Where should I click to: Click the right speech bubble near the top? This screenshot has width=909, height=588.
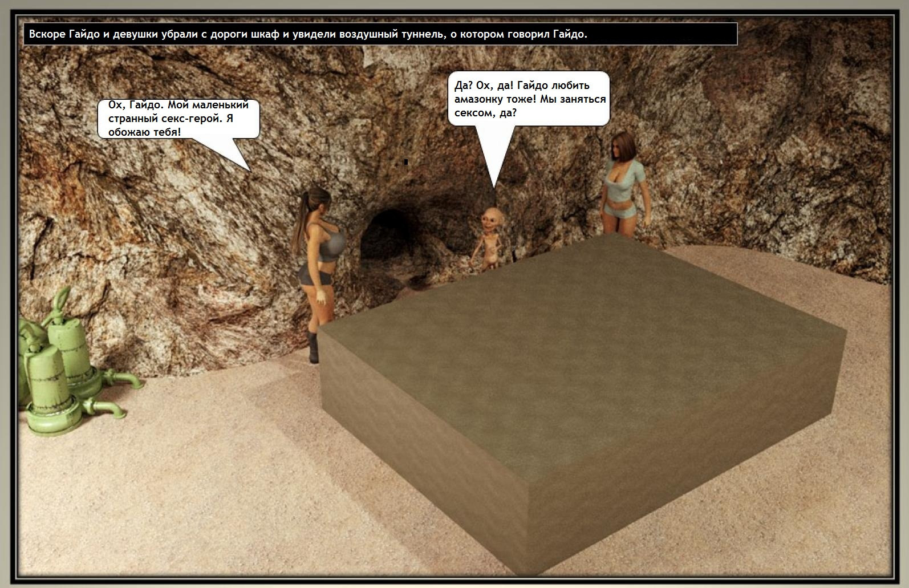[529, 99]
